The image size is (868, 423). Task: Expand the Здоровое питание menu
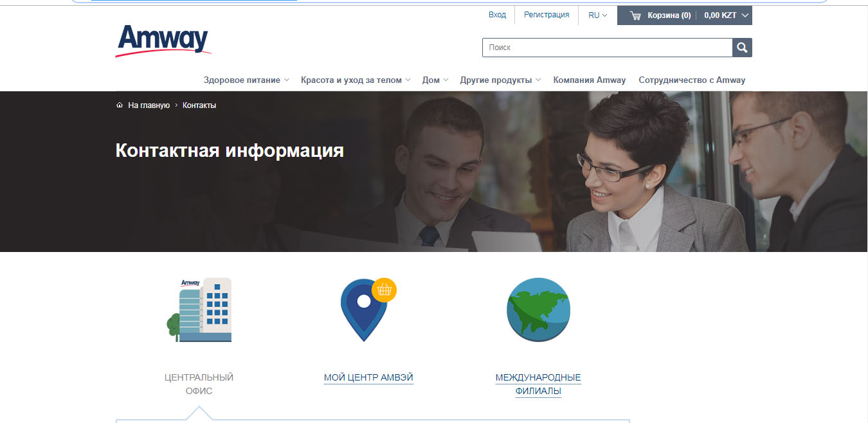click(x=246, y=80)
